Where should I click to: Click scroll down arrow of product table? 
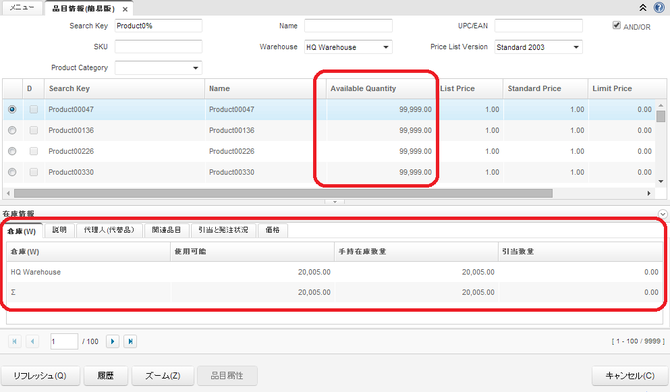click(661, 181)
